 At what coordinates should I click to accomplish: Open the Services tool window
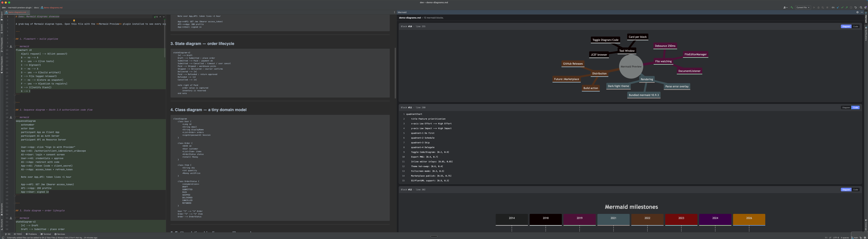pos(60,234)
